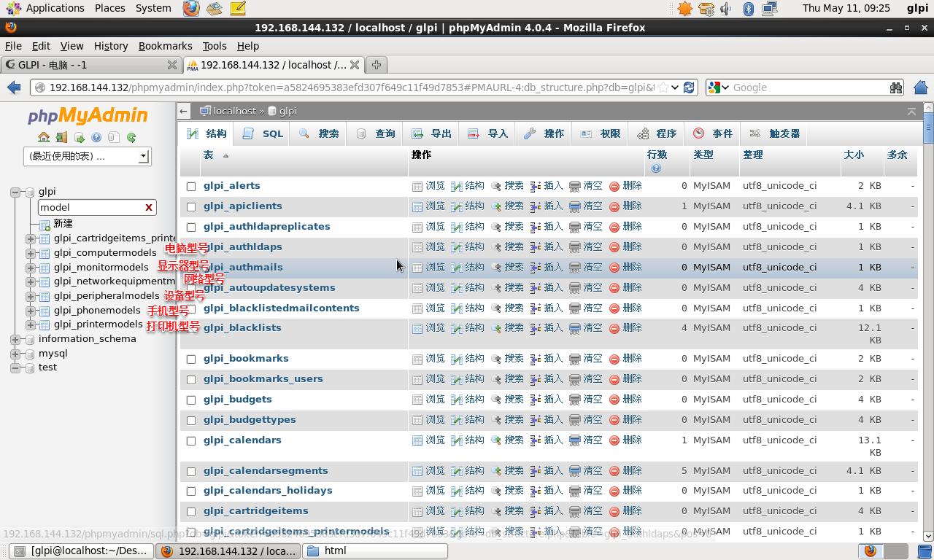Expand the mysql database node

click(15, 354)
